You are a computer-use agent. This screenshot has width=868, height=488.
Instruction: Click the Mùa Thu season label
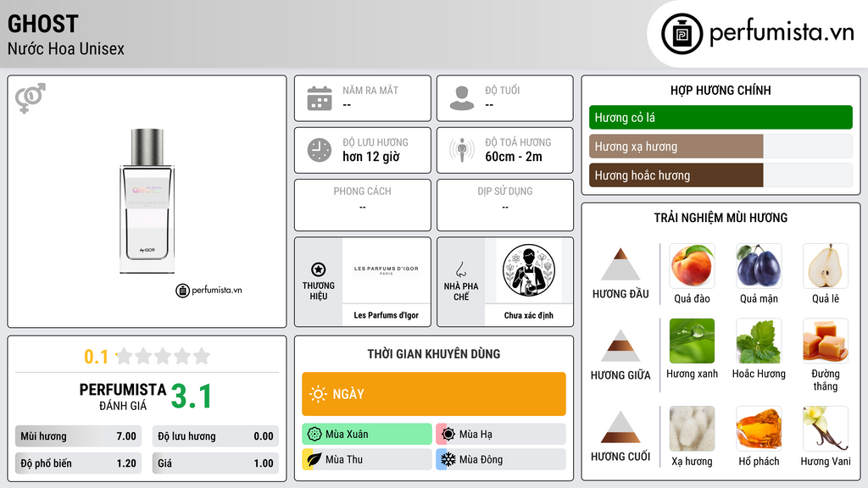pos(344,460)
